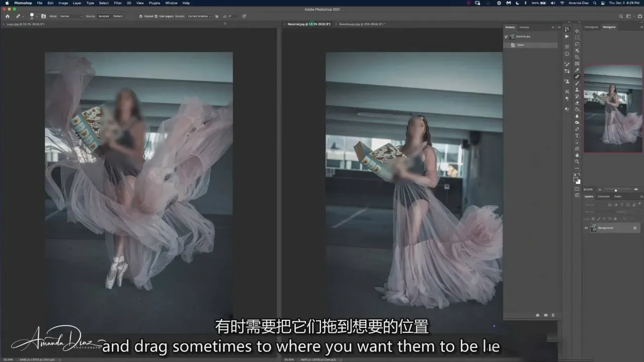This screenshot has height=362, width=644.
Task: Set Source to Pattern
Action: 118,16
